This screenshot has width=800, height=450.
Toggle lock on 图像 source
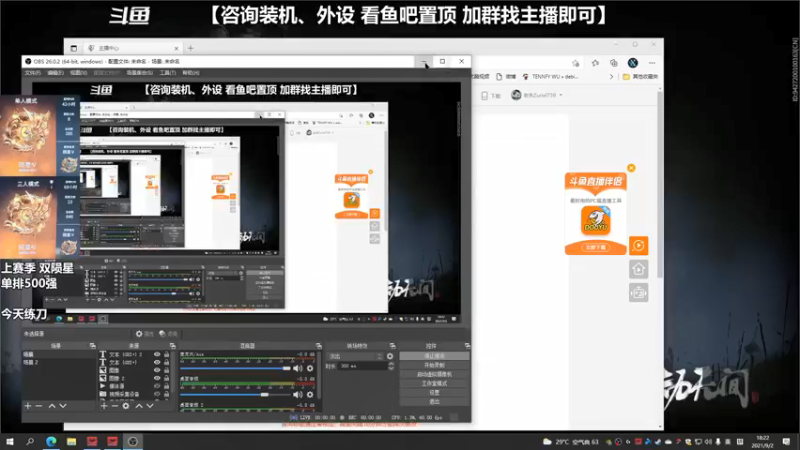pyautogui.click(x=166, y=370)
